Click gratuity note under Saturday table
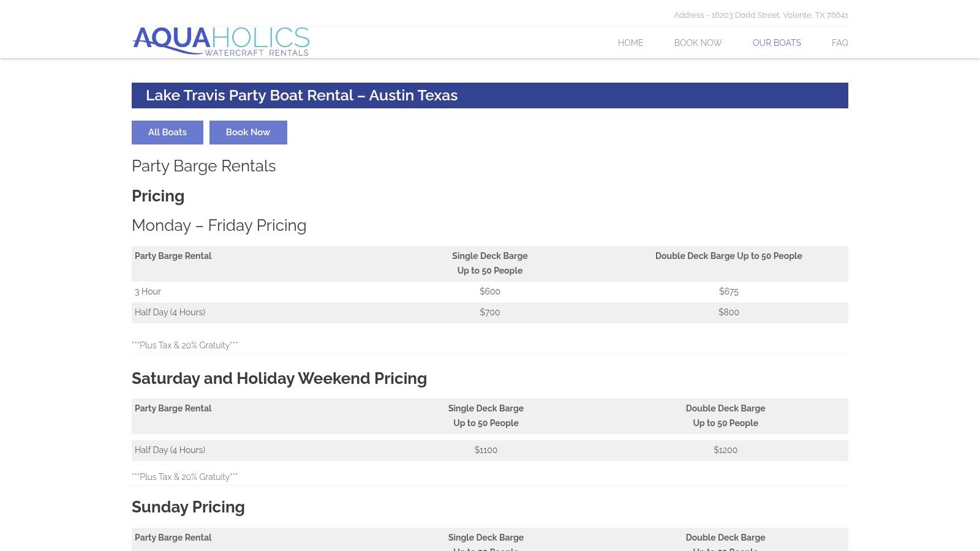 click(185, 477)
